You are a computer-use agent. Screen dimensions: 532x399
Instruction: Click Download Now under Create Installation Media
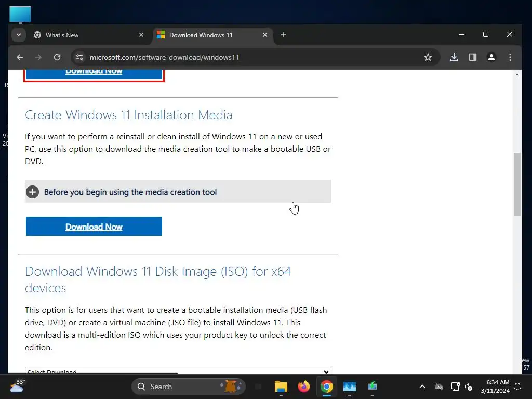coord(94,227)
